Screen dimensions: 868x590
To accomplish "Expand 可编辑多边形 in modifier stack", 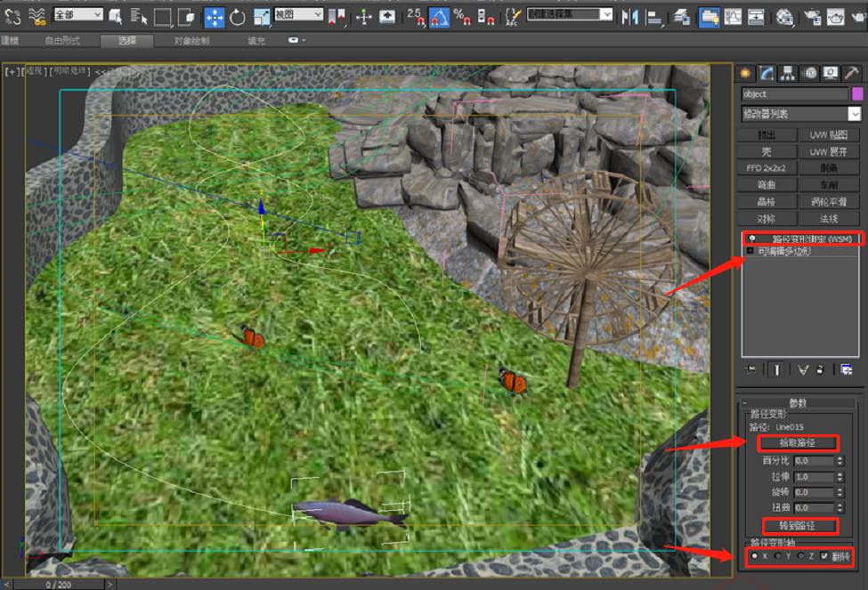I will coord(750,251).
